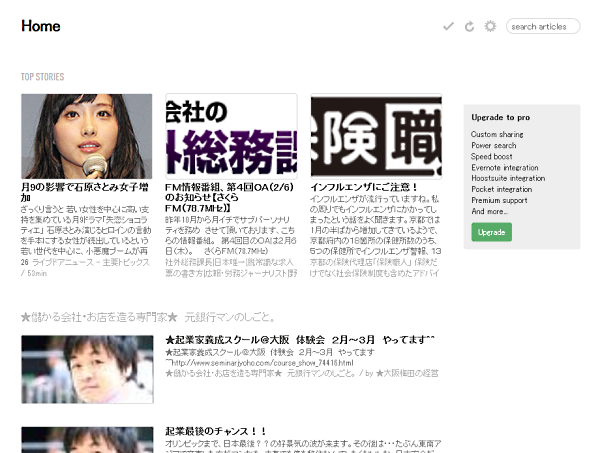Open article 起業最後のチャンス！！
Image resolution: width=600 pixels, height=453 pixels.
(x=216, y=431)
